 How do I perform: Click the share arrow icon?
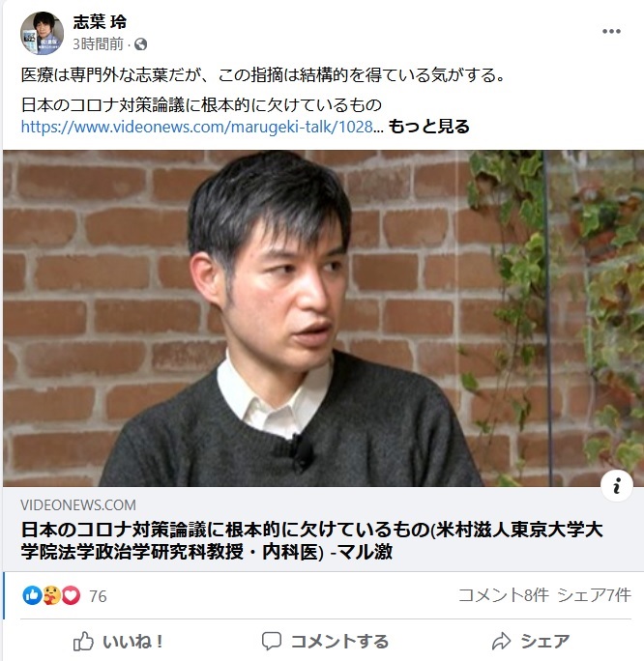pos(502,641)
